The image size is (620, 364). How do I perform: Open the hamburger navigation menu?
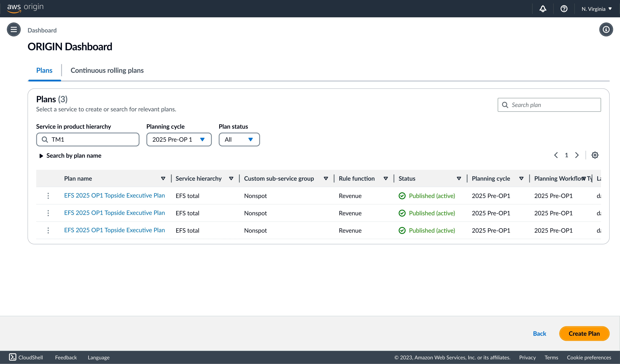(14, 30)
